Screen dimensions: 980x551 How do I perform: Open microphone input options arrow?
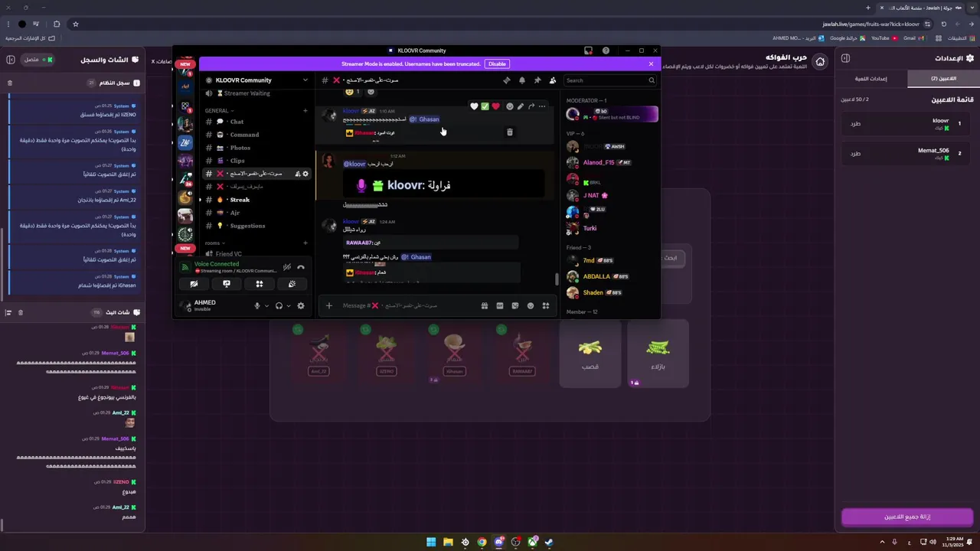pyautogui.click(x=266, y=306)
